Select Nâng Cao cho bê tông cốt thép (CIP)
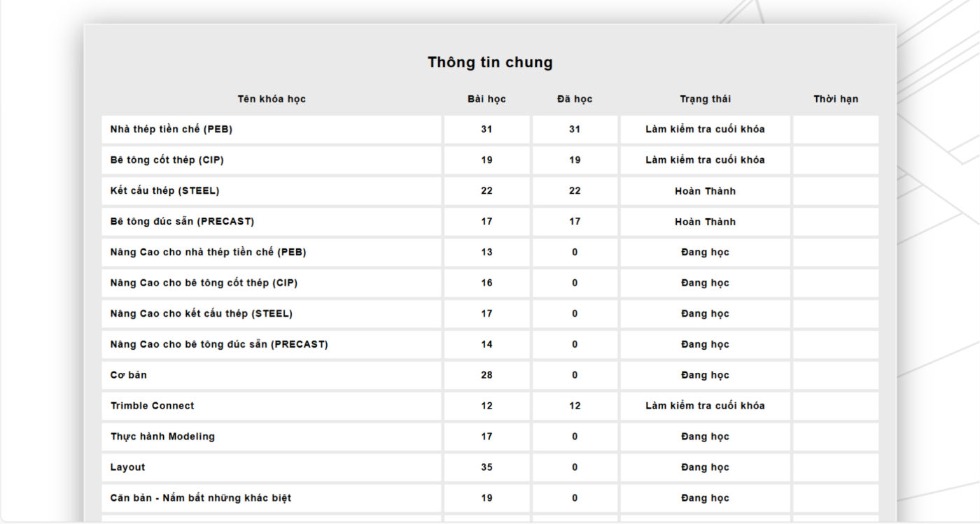The image size is (980, 524). point(209,283)
